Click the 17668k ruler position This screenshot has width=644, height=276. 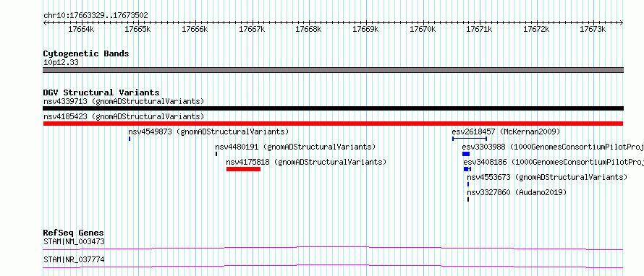[x=308, y=29]
